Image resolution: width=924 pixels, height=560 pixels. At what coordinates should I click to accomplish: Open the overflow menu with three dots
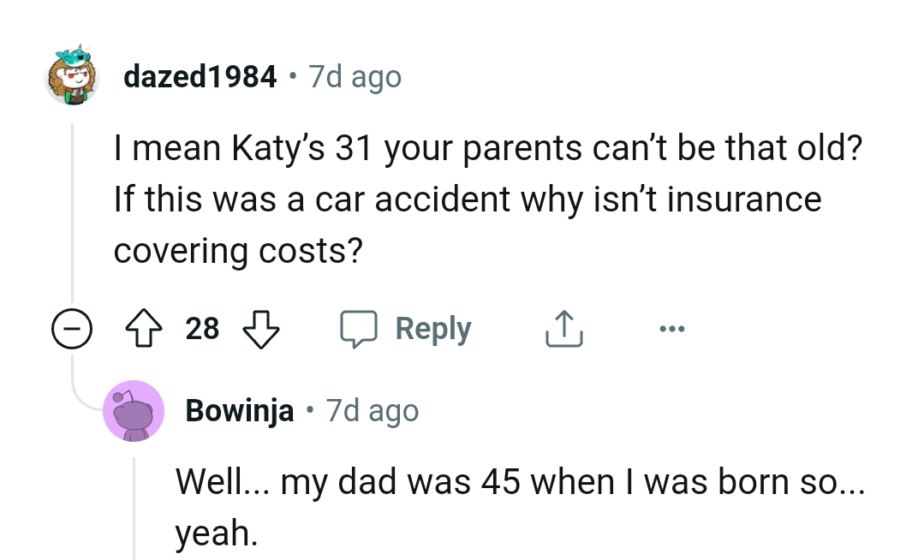672,328
